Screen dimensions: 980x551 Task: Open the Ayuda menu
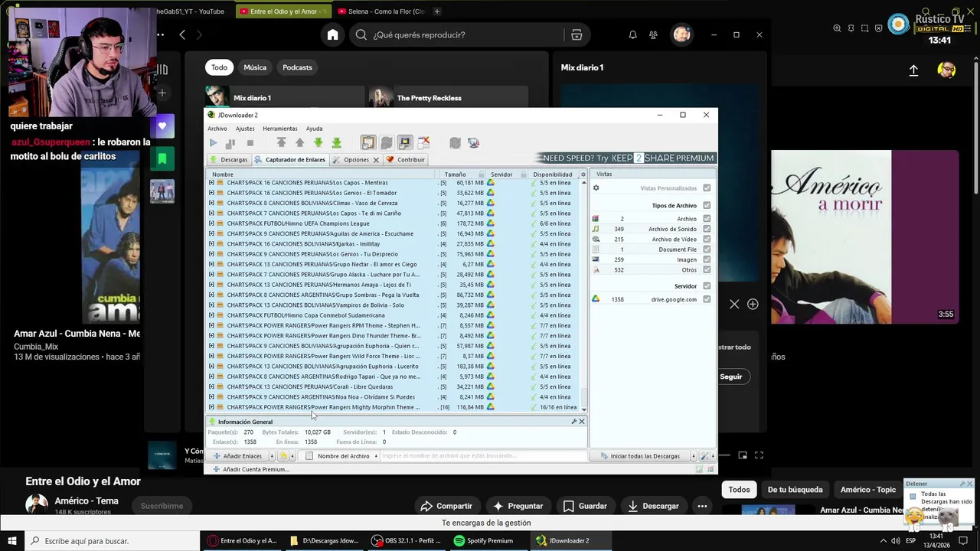click(x=314, y=129)
